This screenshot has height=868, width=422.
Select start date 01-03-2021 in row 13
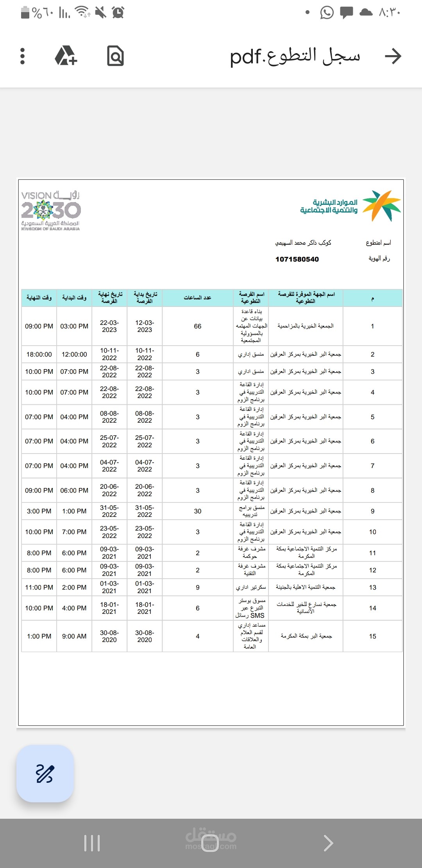(x=145, y=587)
